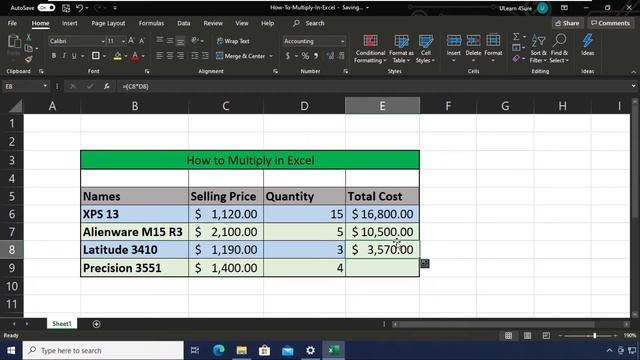
Task: Add a new sheet
Action: 96,324
